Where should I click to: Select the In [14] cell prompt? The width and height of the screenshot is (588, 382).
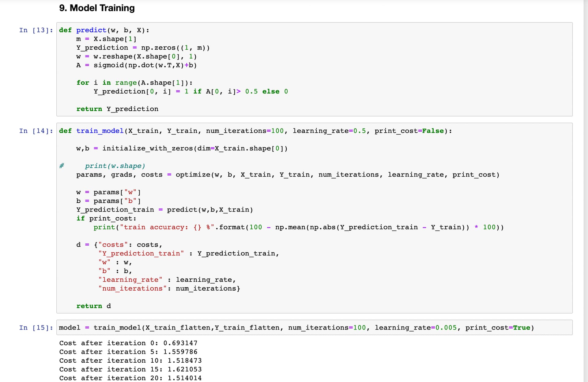click(x=36, y=131)
